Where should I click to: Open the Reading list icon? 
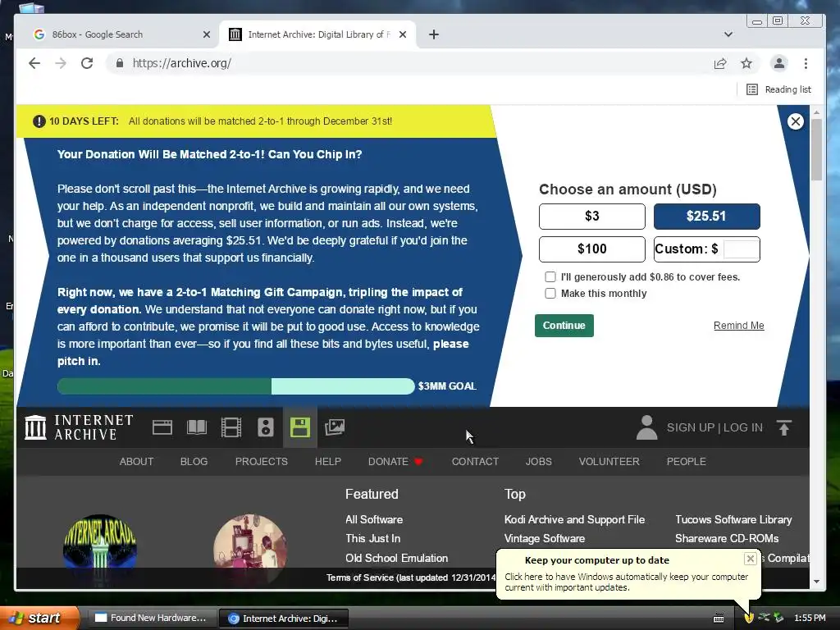752,89
